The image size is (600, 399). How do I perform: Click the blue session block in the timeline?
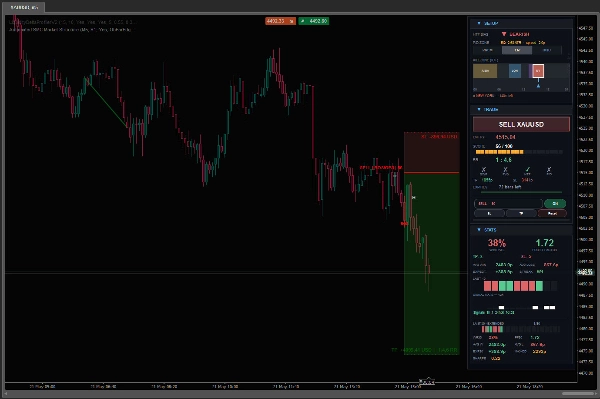pos(515,71)
